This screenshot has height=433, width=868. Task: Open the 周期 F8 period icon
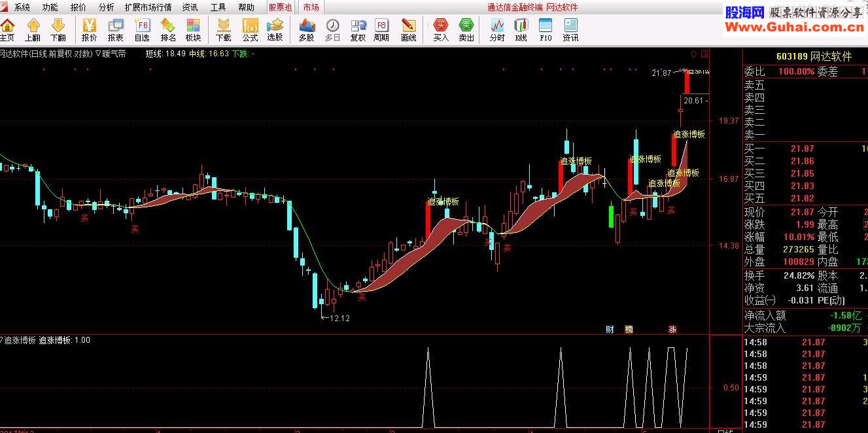[x=382, y=30]
